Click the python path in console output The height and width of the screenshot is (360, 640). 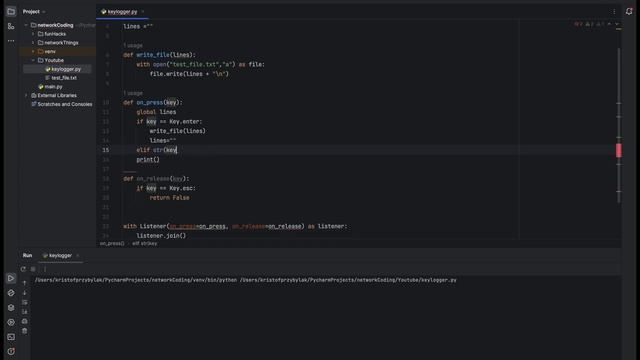pyautogui.click(x=136, y=280)
